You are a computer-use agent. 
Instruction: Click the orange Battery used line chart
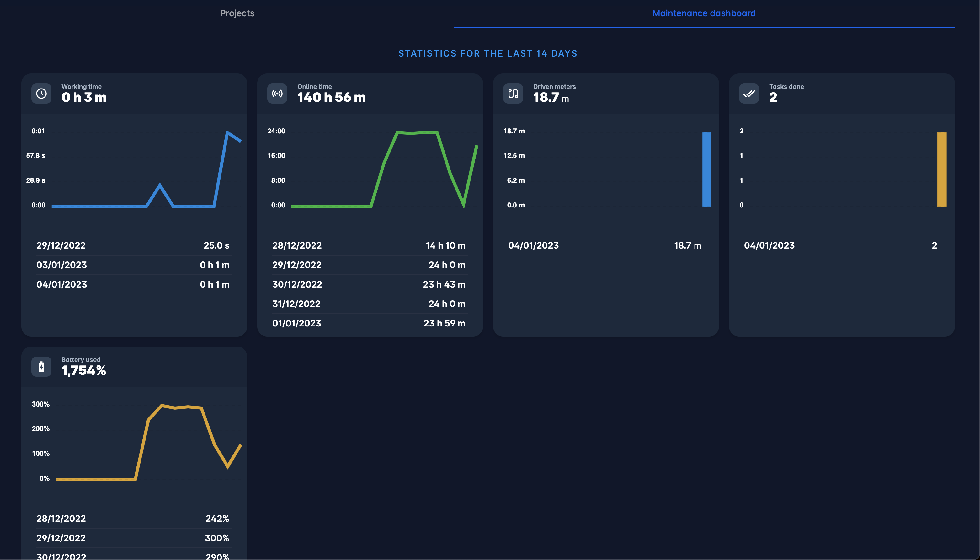click(149, 442)
